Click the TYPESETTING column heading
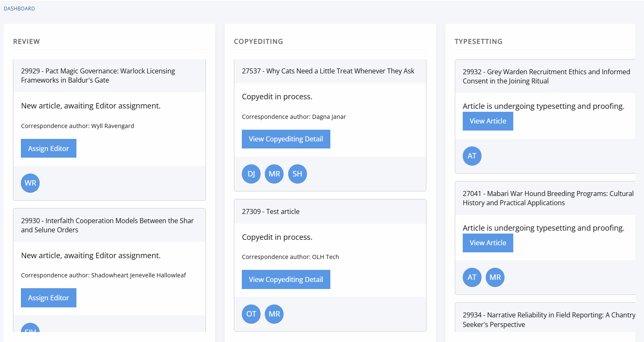 pyautogui.click(x=479, y=41)
